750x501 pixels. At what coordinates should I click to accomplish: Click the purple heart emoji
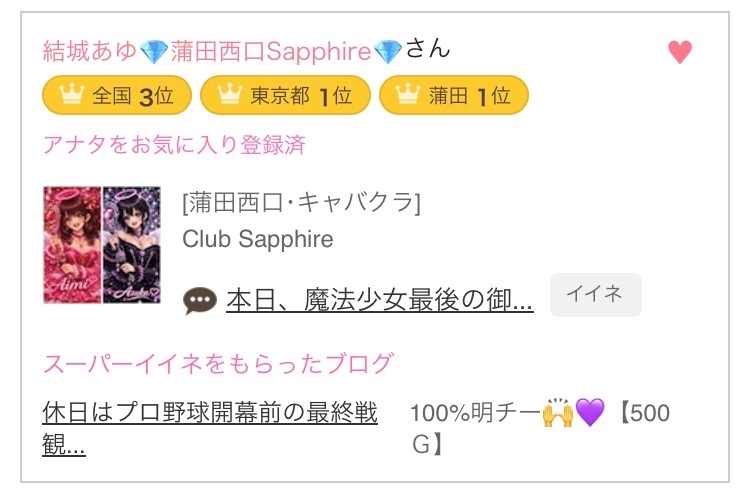coord(590,413)
